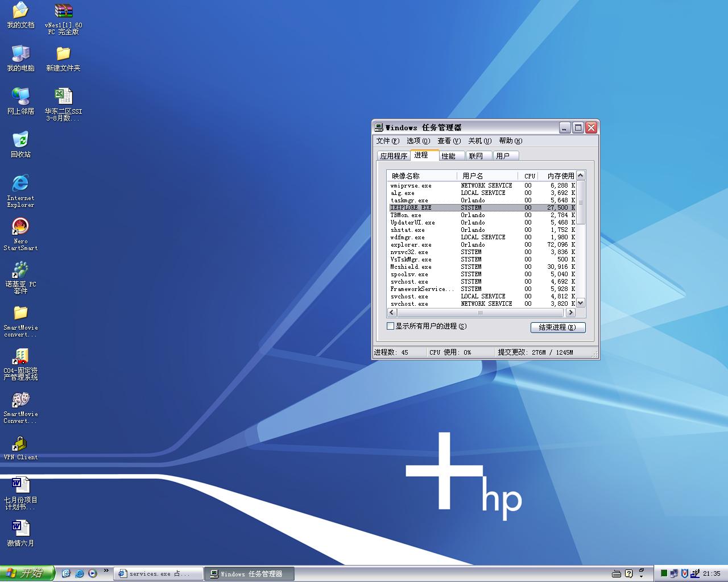Switch to the 性能 tab

pyautogui.click(x=449, y=156)
